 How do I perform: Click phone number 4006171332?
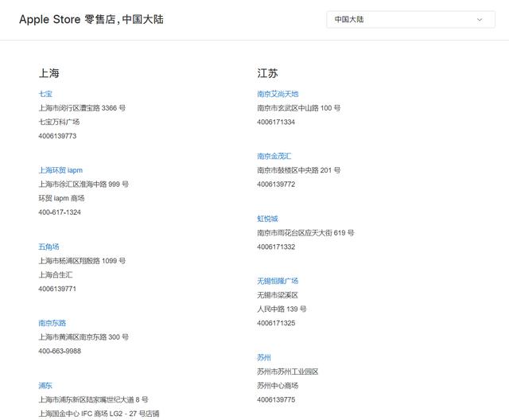coord(276,247)
